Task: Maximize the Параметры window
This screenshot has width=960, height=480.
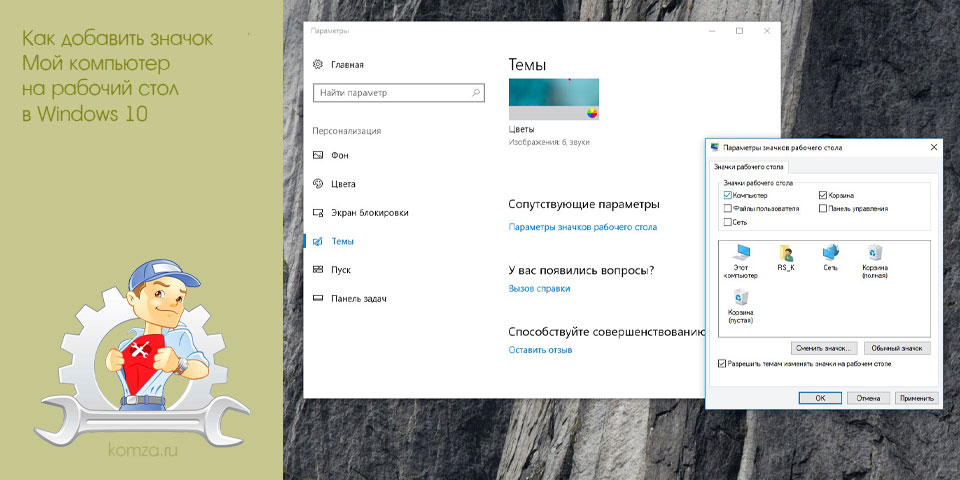Action: [739, 31]
